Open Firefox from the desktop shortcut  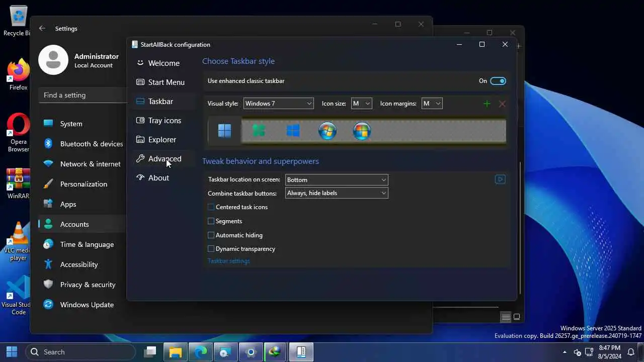pyautogui.click(x=18, y=75)
